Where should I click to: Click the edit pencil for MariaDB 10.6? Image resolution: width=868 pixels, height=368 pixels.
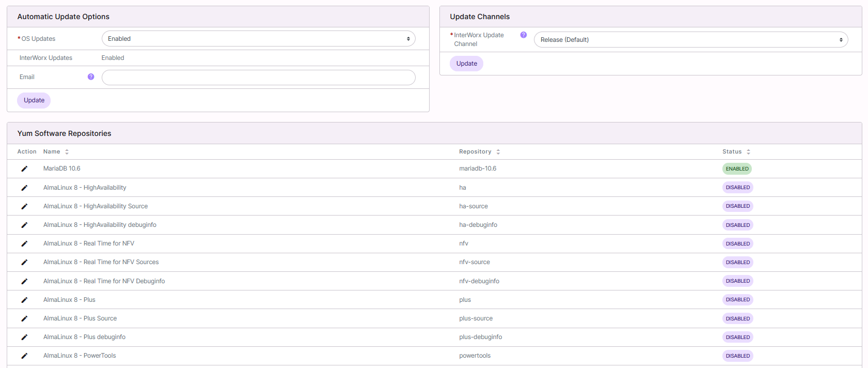coord(24,169)
